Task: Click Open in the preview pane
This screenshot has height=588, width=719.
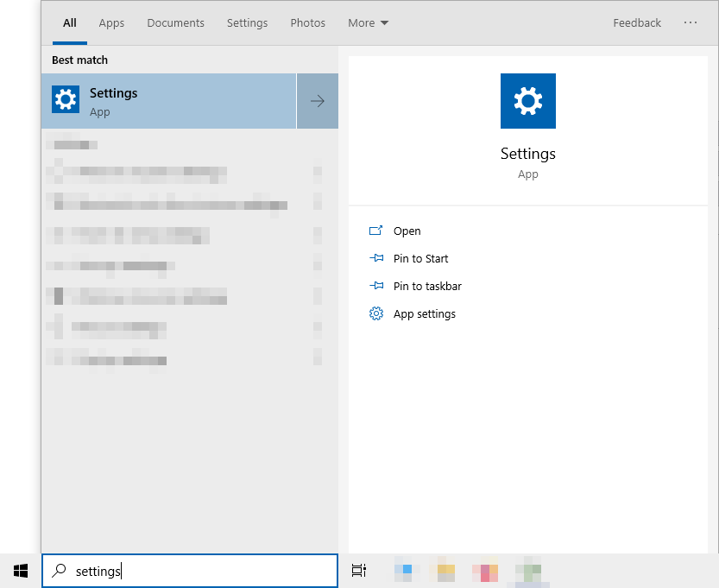Action: [x=407, y=231]
